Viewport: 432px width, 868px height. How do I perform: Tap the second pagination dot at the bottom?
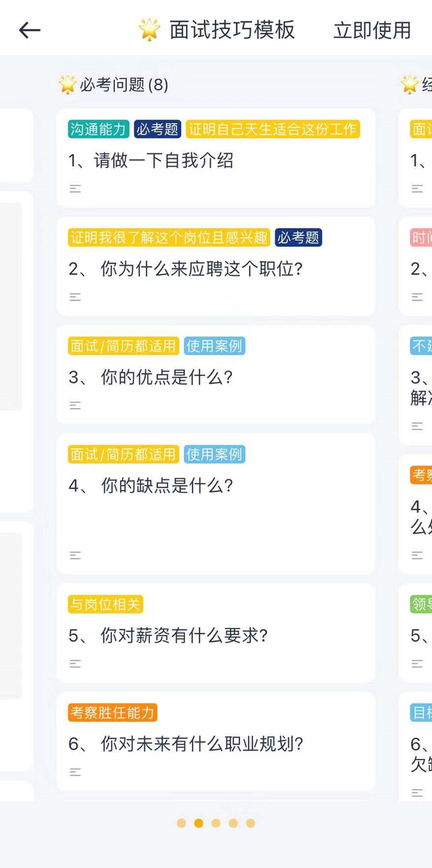(198, 823)
